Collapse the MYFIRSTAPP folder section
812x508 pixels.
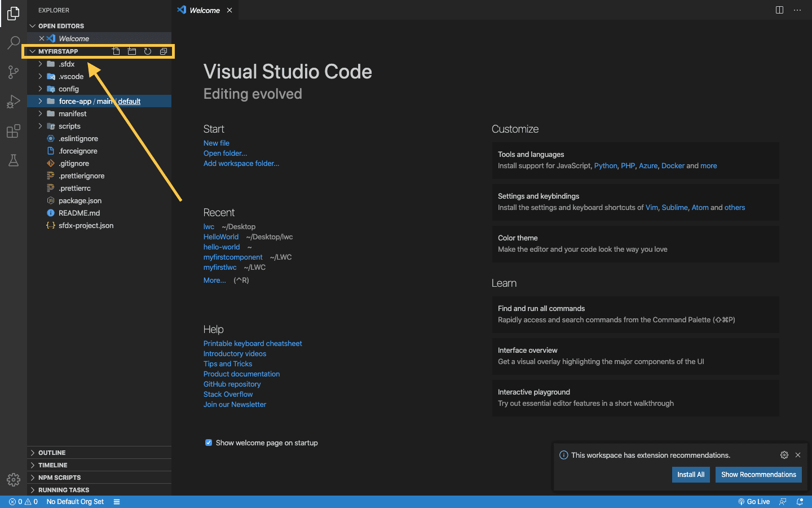32,51
